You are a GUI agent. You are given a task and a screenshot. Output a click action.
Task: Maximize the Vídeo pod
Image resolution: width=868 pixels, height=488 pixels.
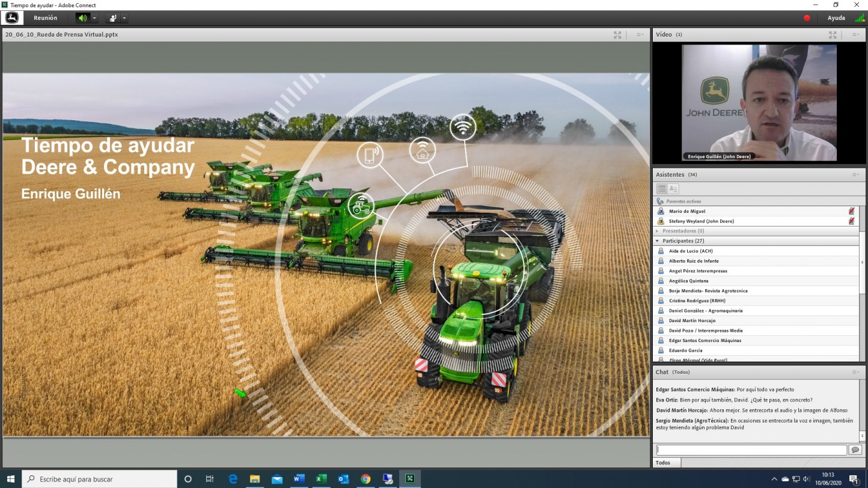click(833, 35)
